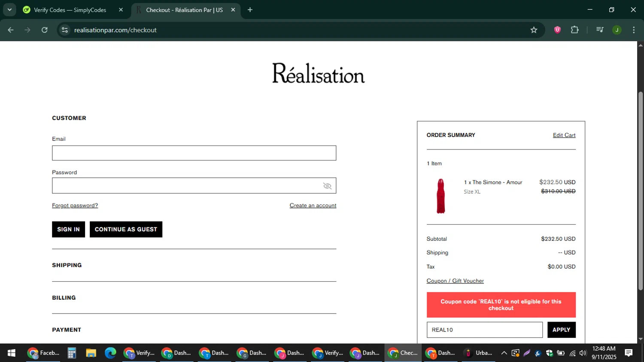This screenshot has height=362, width=644.
Task: Click the Réalisation logo
Action: click(x=319, y=73)
